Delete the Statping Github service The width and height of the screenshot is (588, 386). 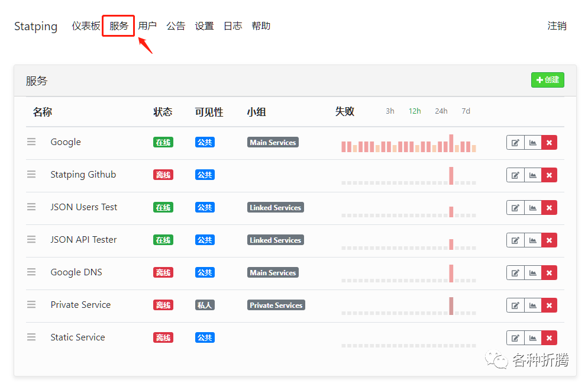click(550, 175)
